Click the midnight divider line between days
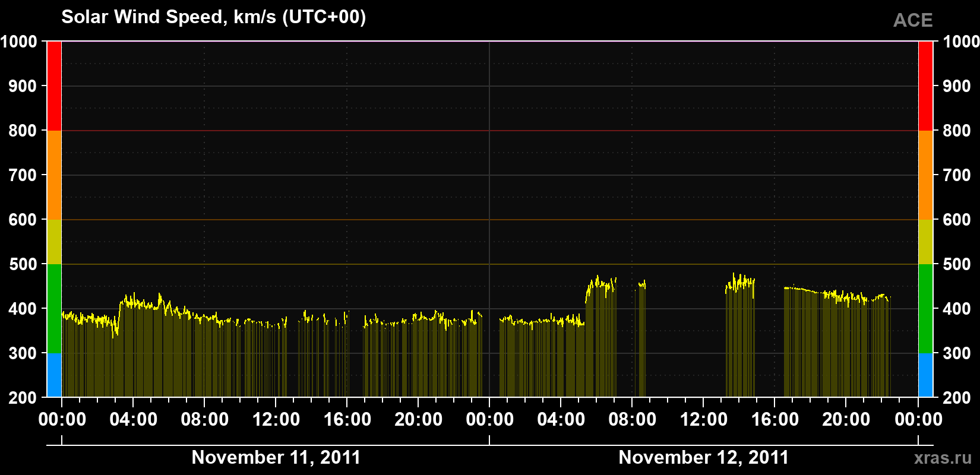 (x=489, y=219)
